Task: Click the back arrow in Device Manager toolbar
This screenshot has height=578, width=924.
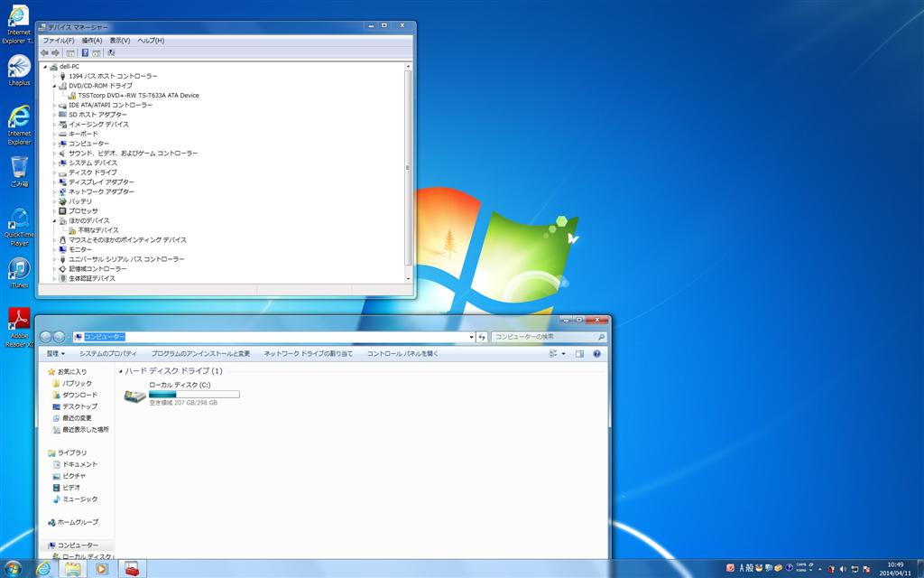Action: 44,52
